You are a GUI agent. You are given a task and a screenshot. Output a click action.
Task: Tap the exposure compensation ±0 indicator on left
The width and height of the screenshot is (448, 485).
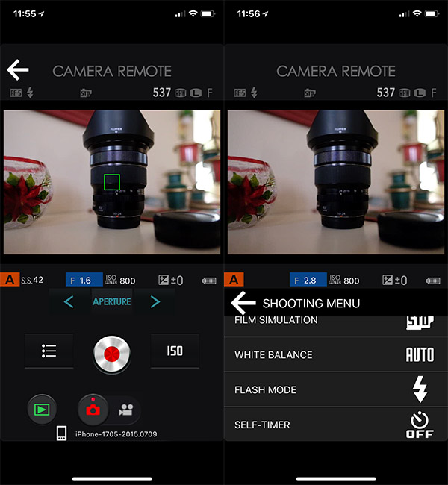click(x=172, y=281)
